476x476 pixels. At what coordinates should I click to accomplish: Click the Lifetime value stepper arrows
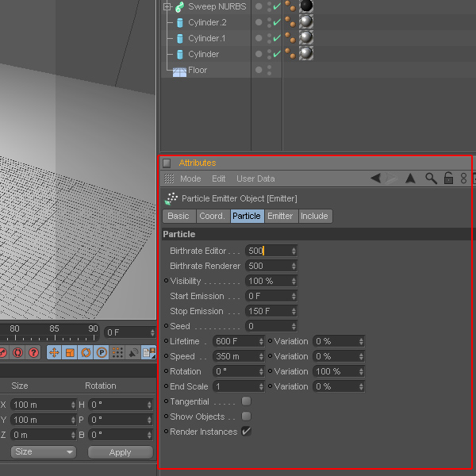pyautogui.click(x=261, y=341)
